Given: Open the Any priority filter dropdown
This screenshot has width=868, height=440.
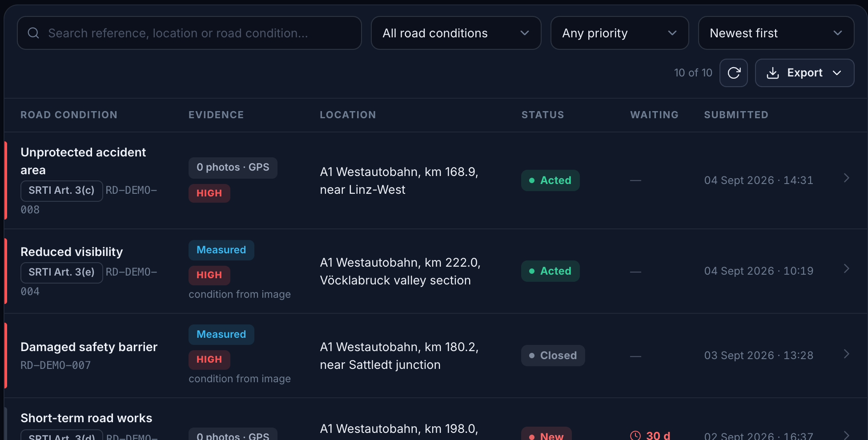Looking at the screenshot, I should point(619,33).
